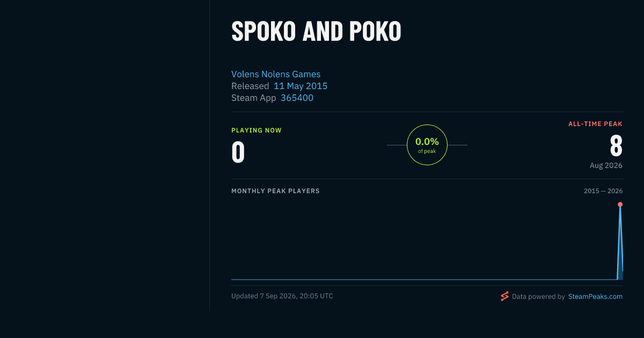Select the red peak marker on chart
Screen dimensions: 644x338
point(620,204)
